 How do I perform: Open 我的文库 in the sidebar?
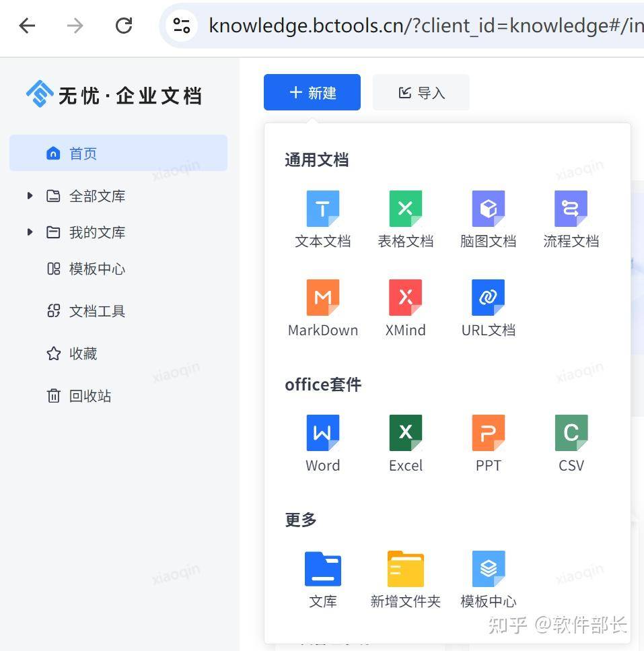(97, 232)
